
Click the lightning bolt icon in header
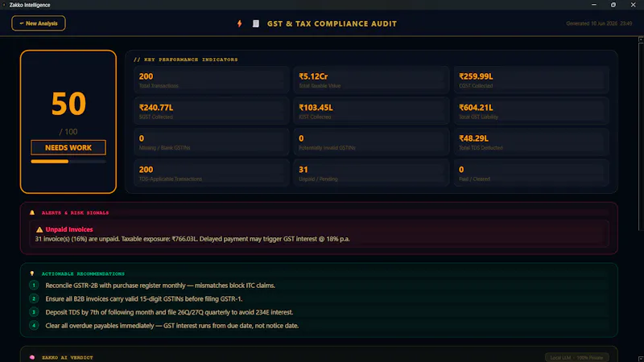[x=239, y=24]
